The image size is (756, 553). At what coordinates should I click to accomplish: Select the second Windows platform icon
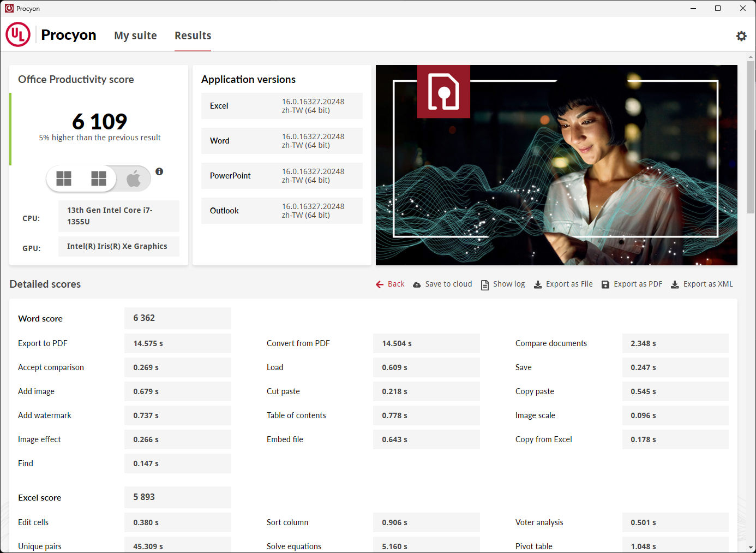click(x=99, y=179)
